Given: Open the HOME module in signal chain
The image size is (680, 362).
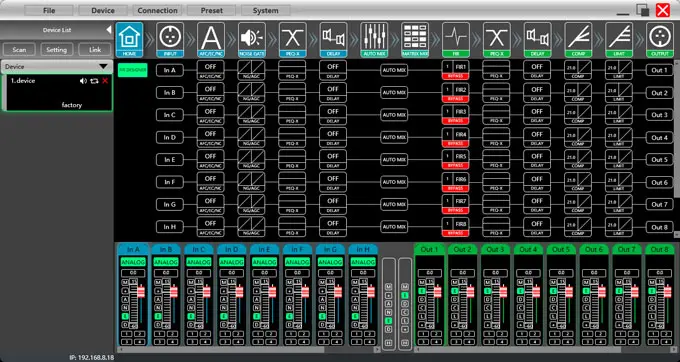Looking at the screenshot, I should click(x=129, y=39).
